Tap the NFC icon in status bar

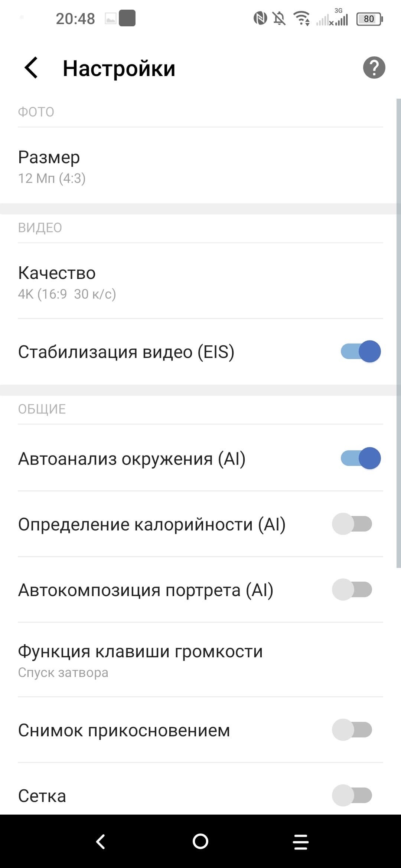[260, 18]
